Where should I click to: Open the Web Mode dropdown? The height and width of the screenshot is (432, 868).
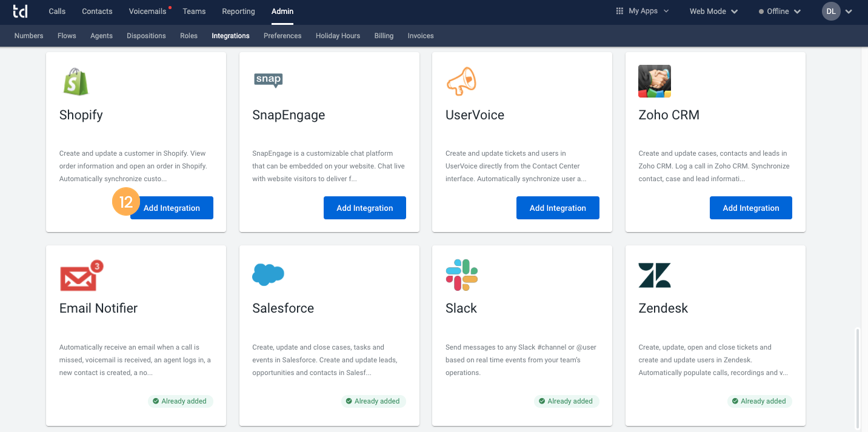point(713,11)
